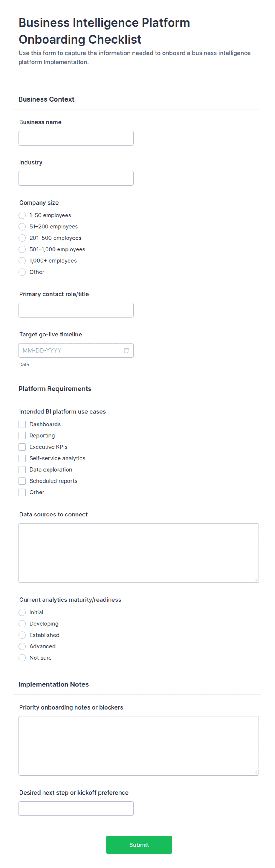Choose 201–500 employees company size
The width and height of the screenshot is (275, 868).
pyautogui.click(x=22, y=238)
